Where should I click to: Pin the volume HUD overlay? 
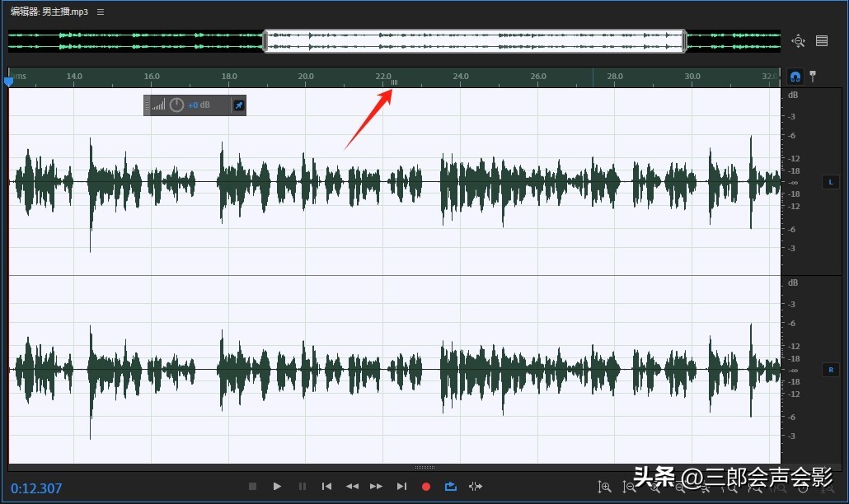[238, 105]
